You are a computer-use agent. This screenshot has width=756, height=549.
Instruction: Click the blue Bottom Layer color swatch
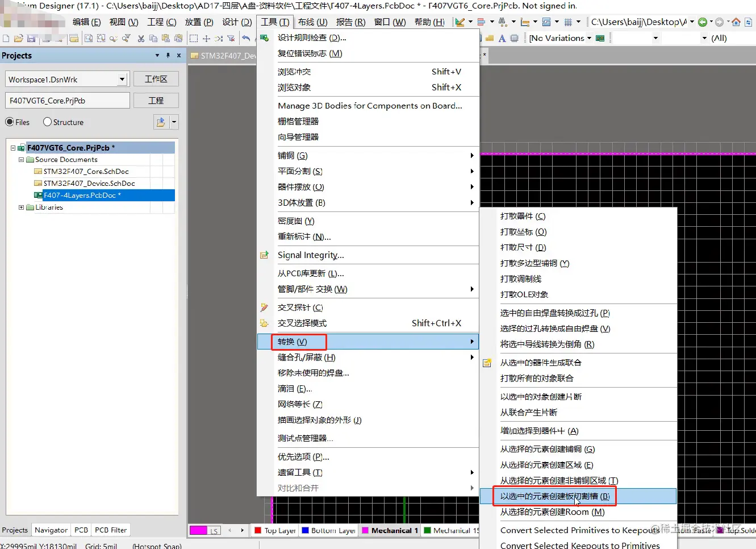click(305, 530)
